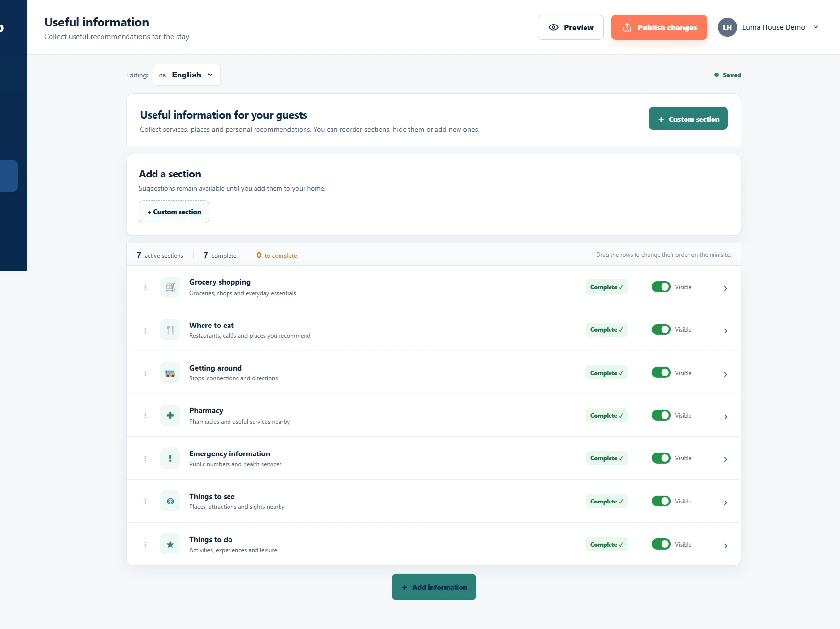Grab the drag handle for Pharmacy
840x629 pixels.
pos(145,416)
